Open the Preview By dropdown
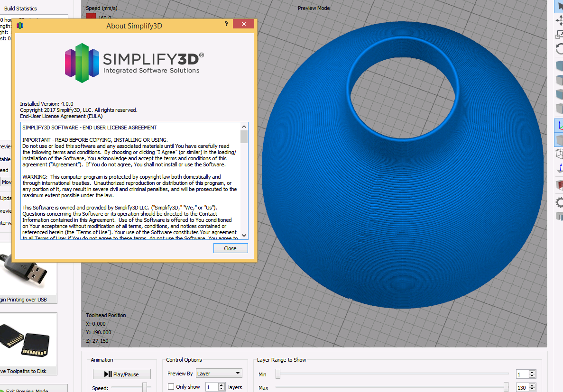 pos(219,374)
